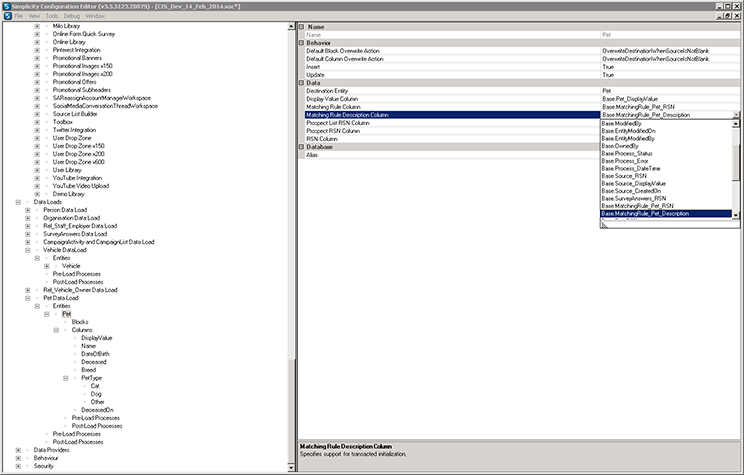Viewport: 744px width, 475px height.
Task: Select the Blocks node under Pet
Action: tap(80, 322)
